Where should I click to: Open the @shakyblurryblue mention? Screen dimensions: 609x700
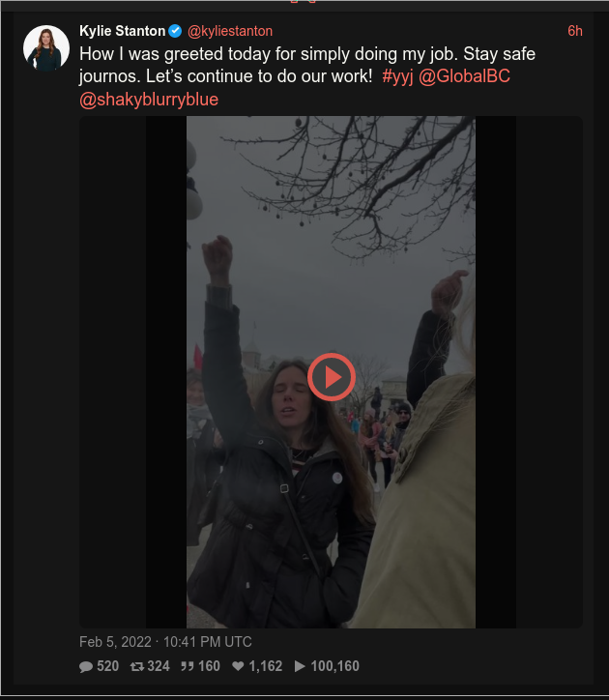pos(149,100)
